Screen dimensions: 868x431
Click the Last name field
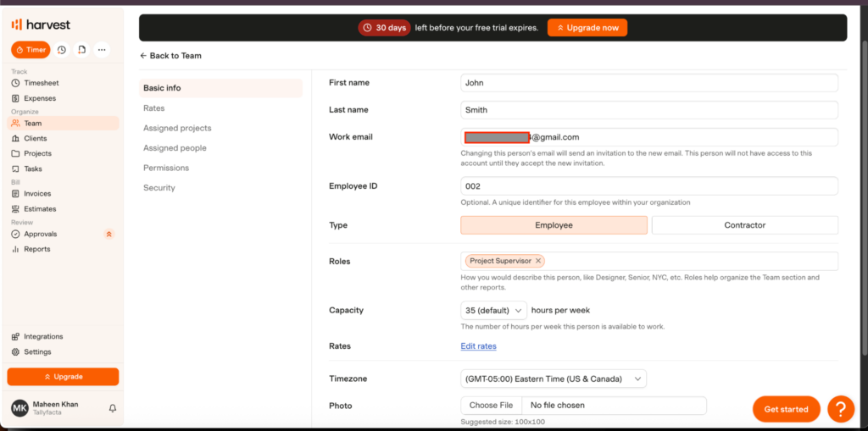pyautogui.click(x=649, y=110)
